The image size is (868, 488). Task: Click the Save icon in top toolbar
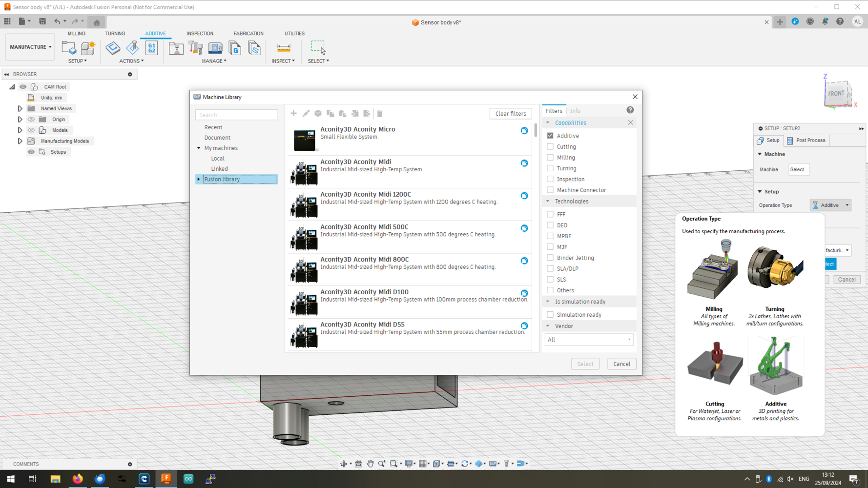42,21
